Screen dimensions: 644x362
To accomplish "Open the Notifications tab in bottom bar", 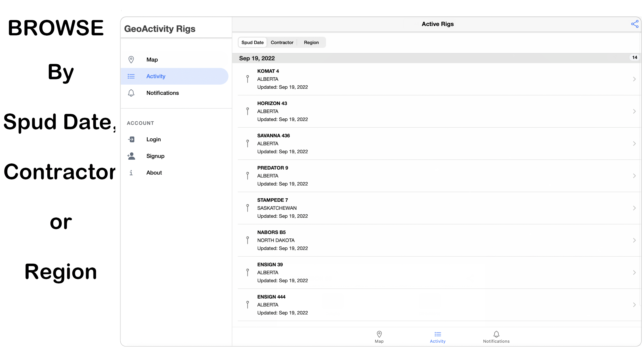I will point(496,337).
